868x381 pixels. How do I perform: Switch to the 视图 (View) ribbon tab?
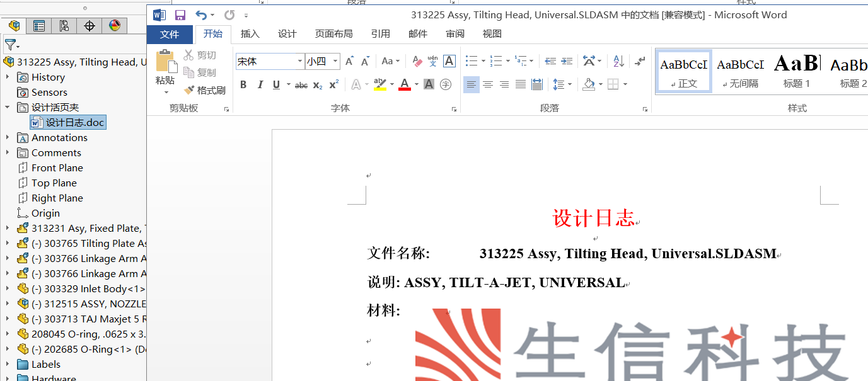pyautogui.click(x=492, y=34)
